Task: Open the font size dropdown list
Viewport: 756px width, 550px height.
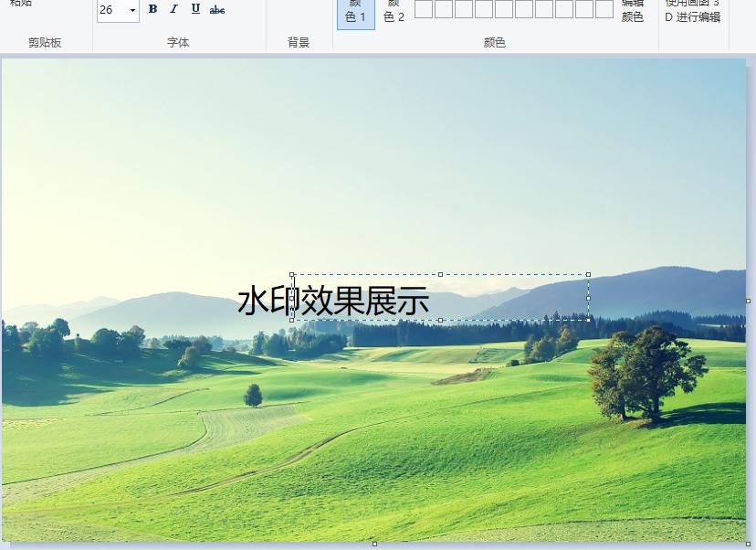Action: click(x=131, y=10)
